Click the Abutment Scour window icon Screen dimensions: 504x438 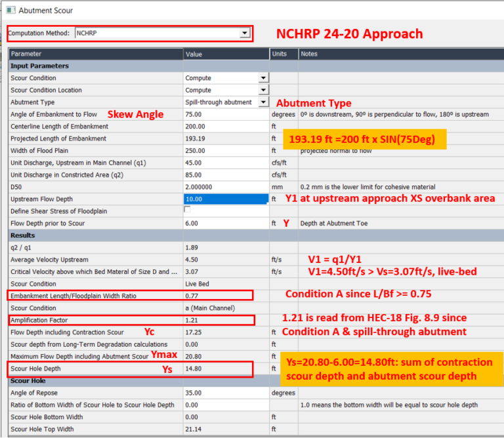pos(10,10)
